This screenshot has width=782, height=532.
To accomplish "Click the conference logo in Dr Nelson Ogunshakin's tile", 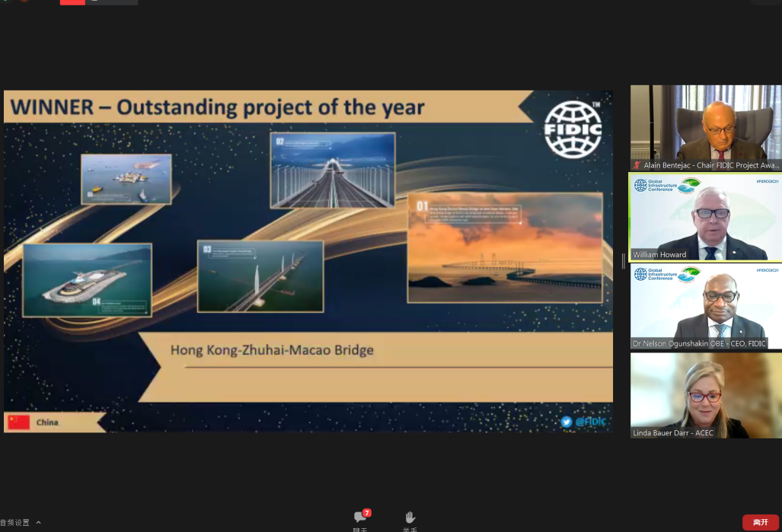I will coord(667,274).
